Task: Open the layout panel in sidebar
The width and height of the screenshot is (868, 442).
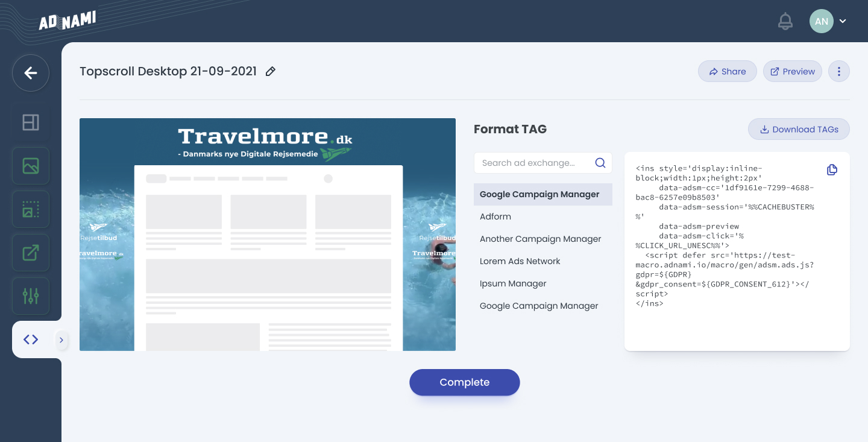Action: click(31, 122)
